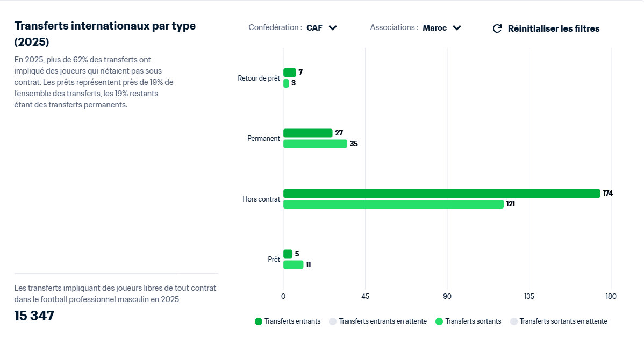Click Hors contrat incoming bar 174
644x344 pixels.
(x=441, y=193)
